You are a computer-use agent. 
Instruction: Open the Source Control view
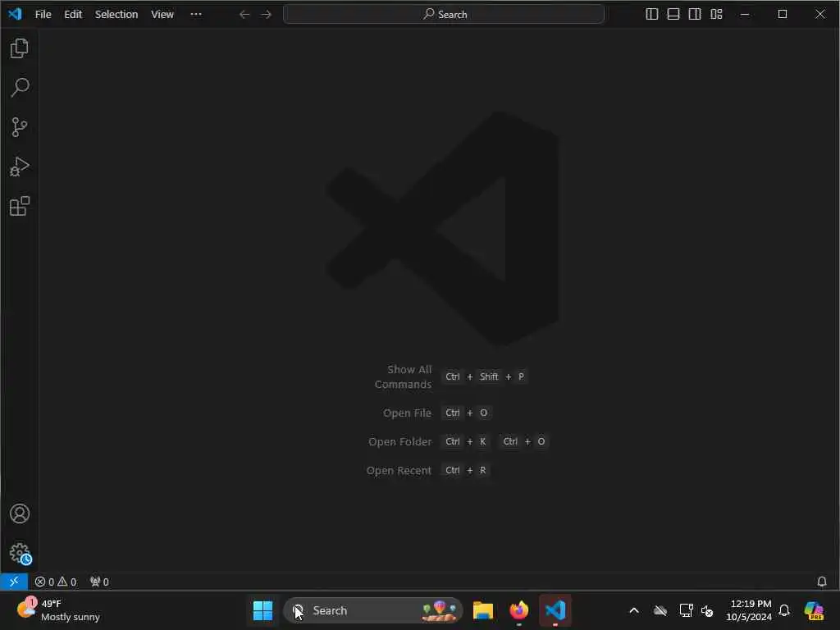click(20, 127)
